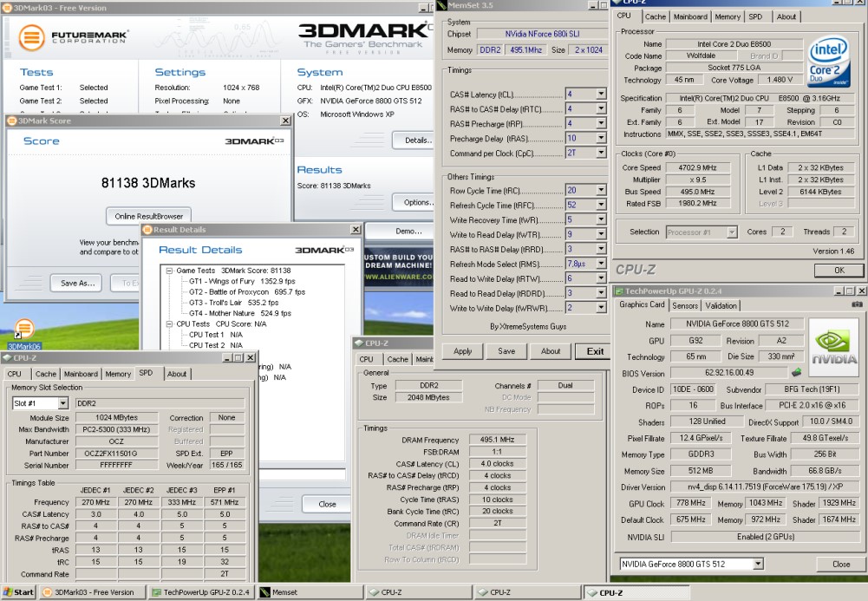Select GT1 - Wings of Fury result row

pos(242,281)
